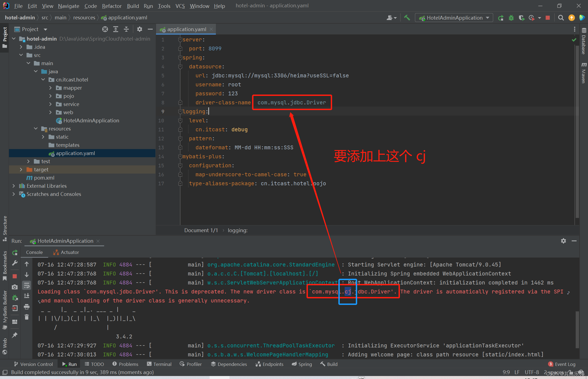588x379 pixels.
Task: Take a thread dump with camera icon
Action: (14, 286)
